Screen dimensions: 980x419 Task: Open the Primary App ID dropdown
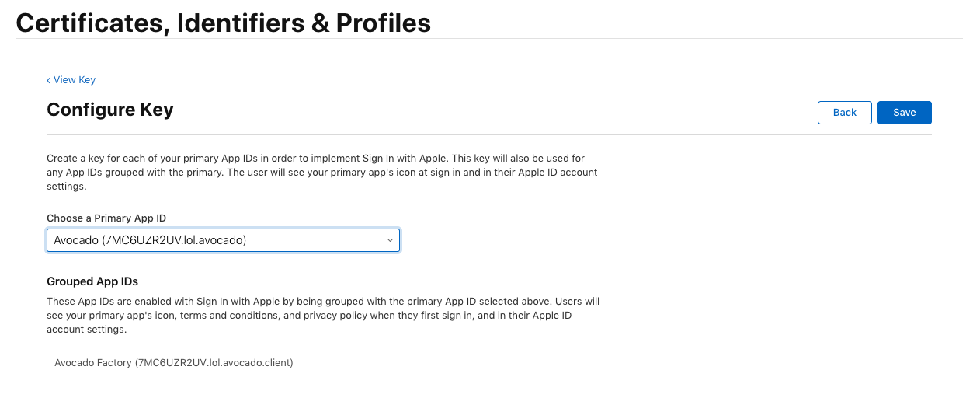click(223, 241)
